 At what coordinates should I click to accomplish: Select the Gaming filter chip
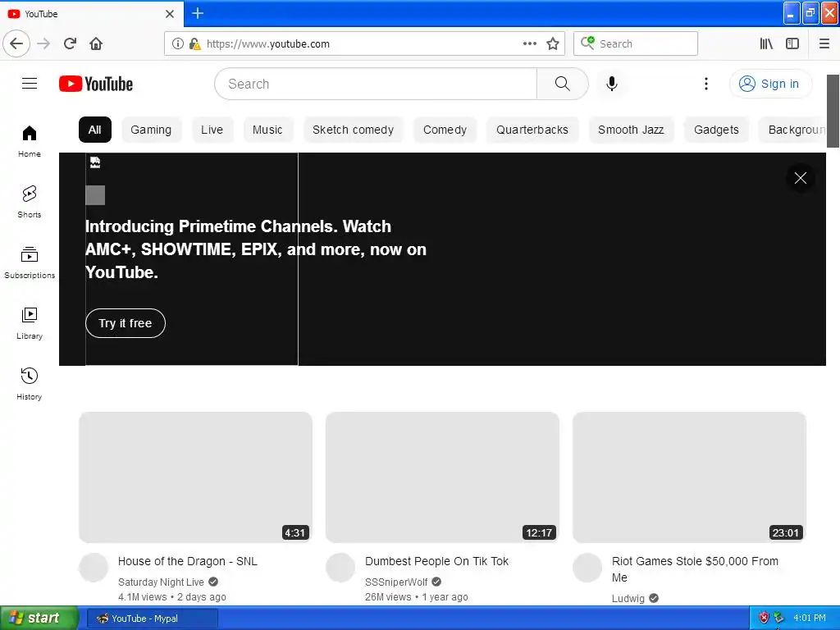pos(151,130)
